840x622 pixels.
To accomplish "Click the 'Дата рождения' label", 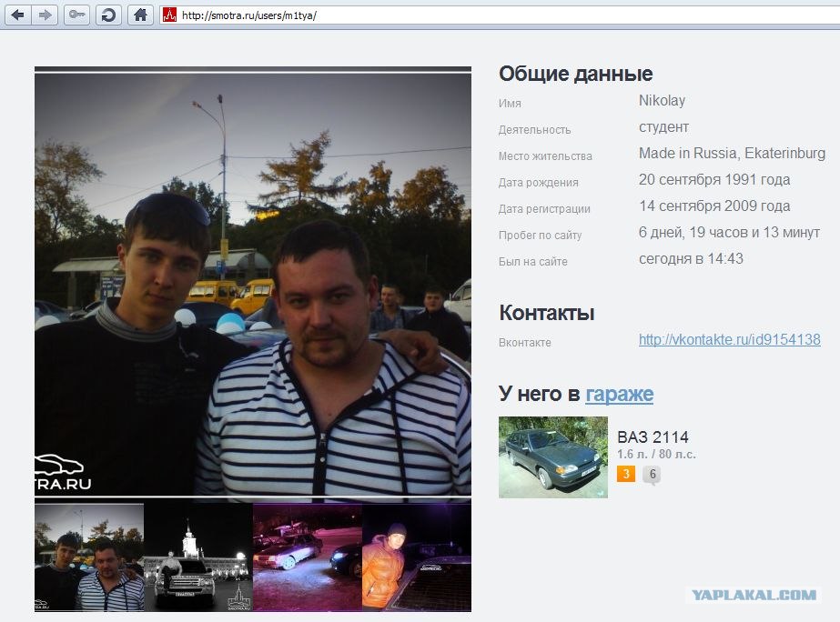I will coord(539,183).
